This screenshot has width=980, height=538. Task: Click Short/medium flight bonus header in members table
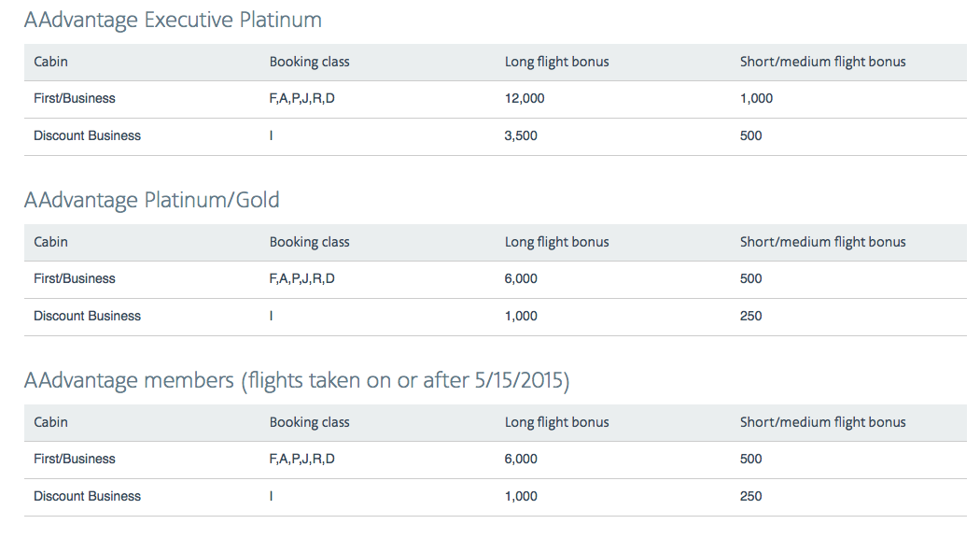tap(822, 422)
